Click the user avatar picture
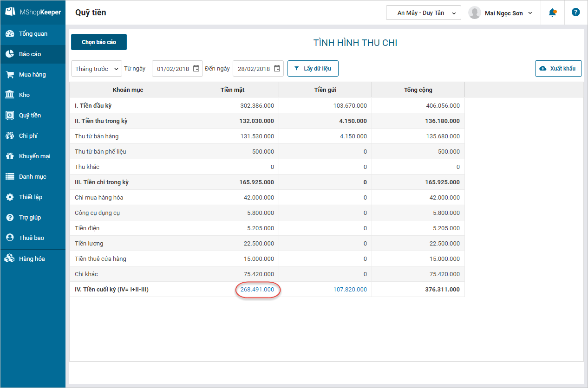Image resolution: width=588 pixels, height=388 pixels. click(x=475, y=13)
